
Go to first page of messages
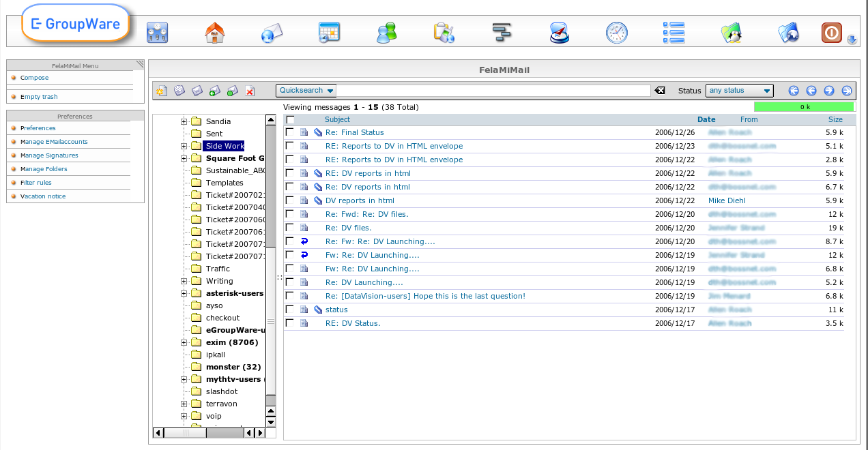(x=794, y=91)
